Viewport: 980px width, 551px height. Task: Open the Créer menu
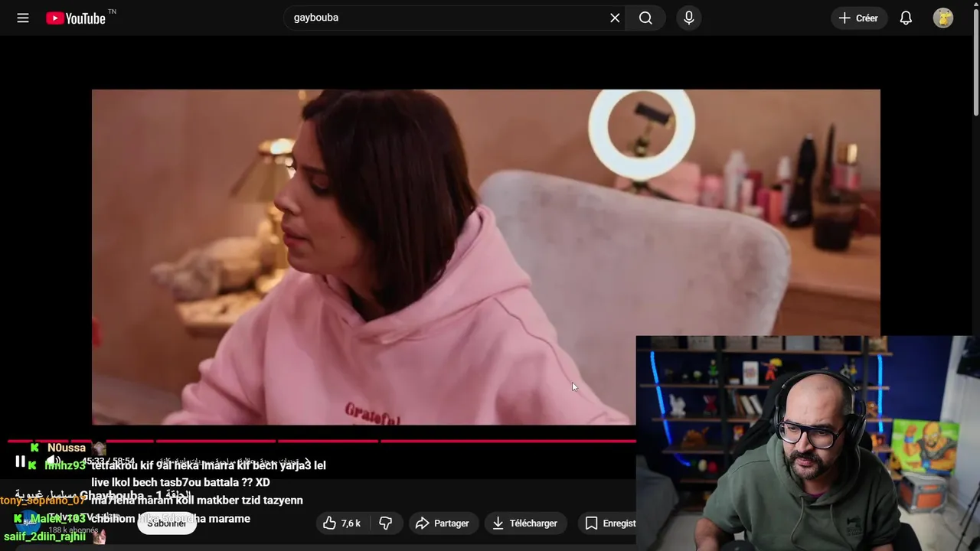click(859, 18)
